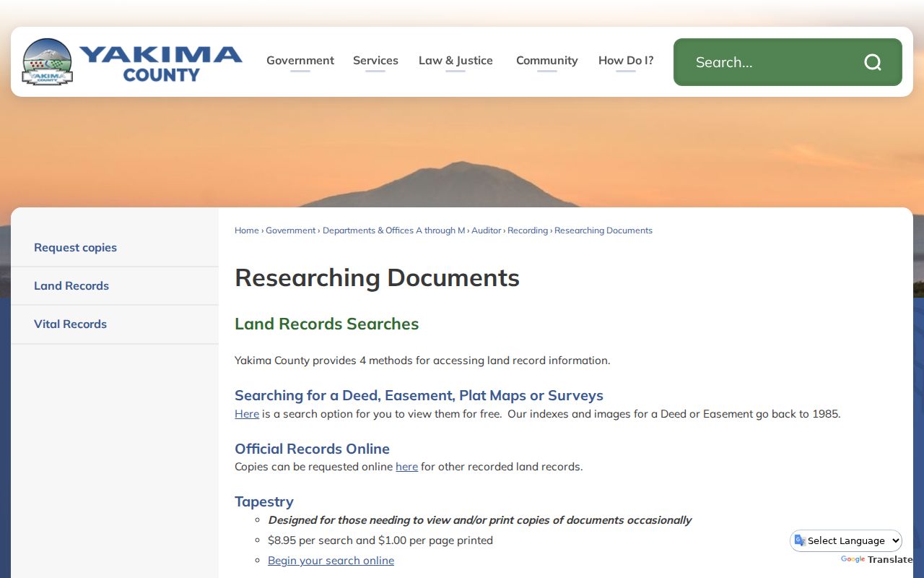Viewport: 924px width, 578px height.
Task: Click the Google Translate icon
Action: coord(800,540)
